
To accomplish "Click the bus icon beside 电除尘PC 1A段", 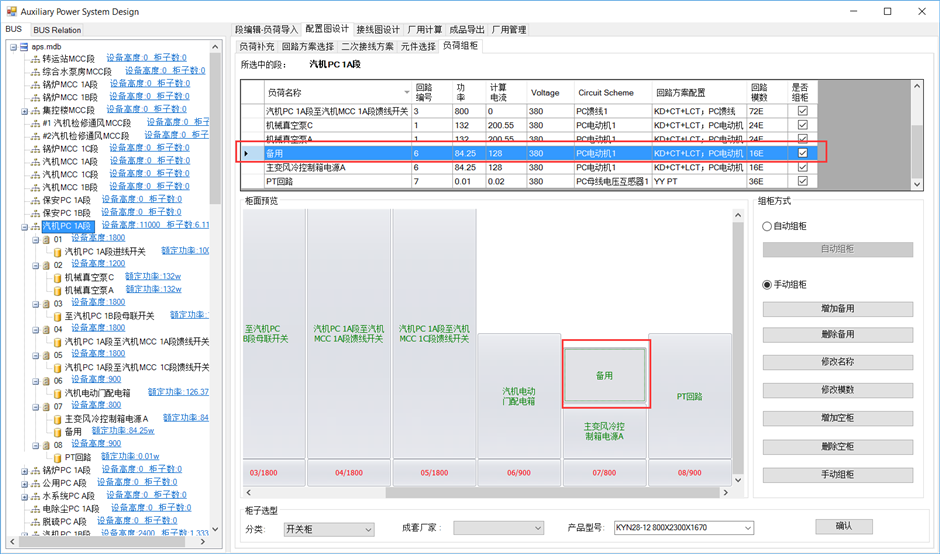I will point(35,509).
